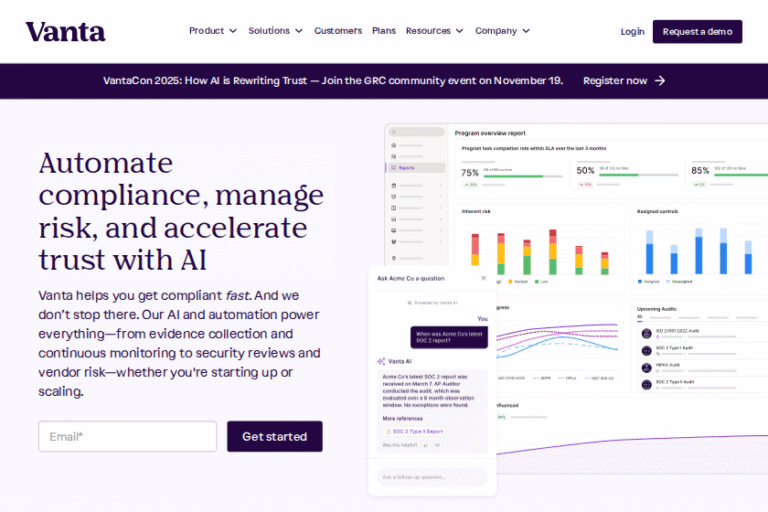The image size is (768, 512).
Task: Focus the Email input field
Action: [x=128, y=436]
